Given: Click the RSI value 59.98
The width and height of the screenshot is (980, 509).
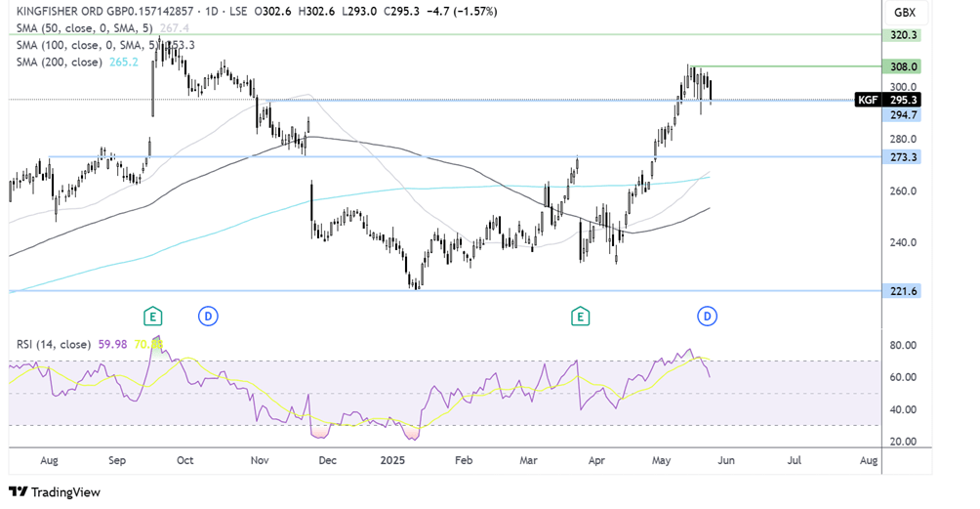Looking at the screenshot, I should [112, 345].
